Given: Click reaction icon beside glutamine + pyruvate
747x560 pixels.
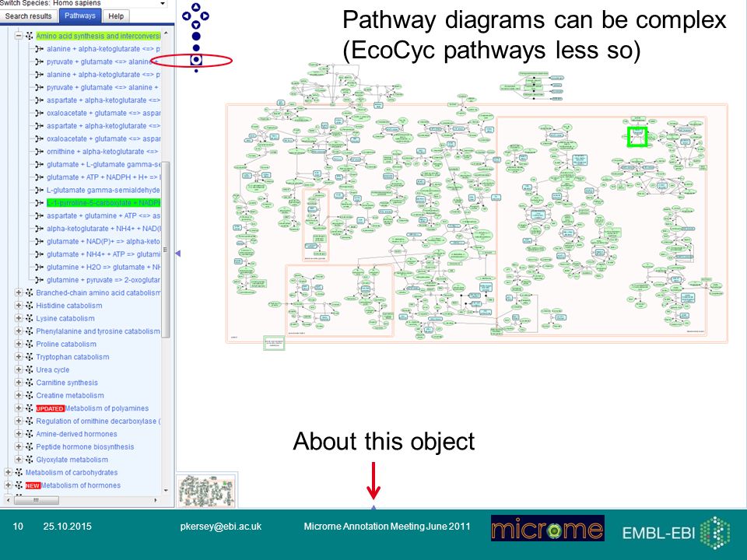Looking at the screenshot, I should pos(40,280).
